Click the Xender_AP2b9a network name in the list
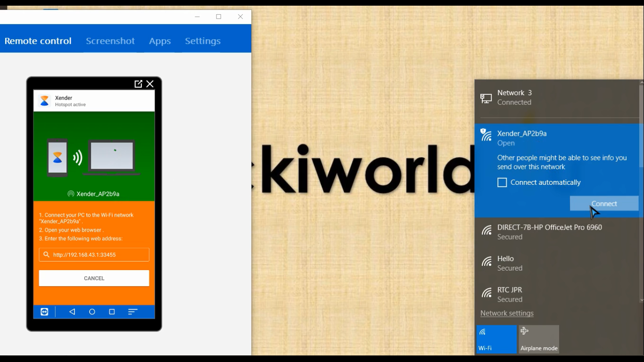This screenshot has height=362, width=644. (x=522, y=133)
